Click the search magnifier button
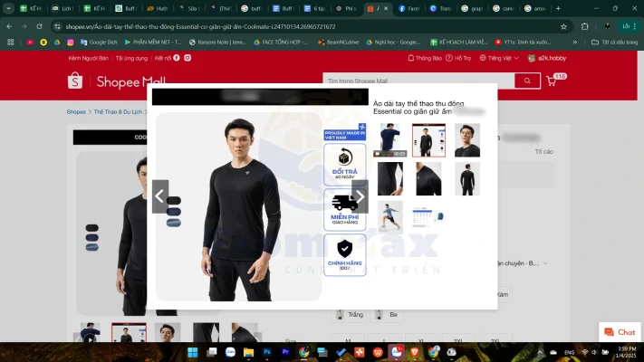 point(527,81)
